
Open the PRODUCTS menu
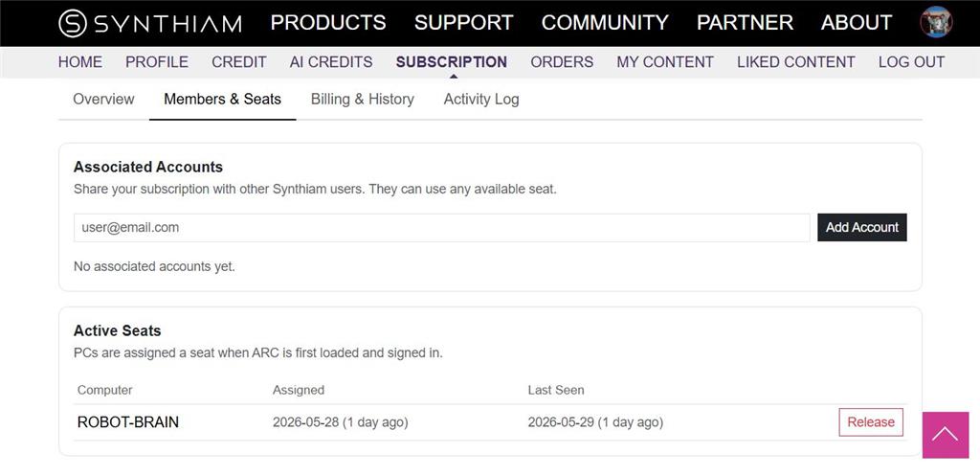point(328,23)
